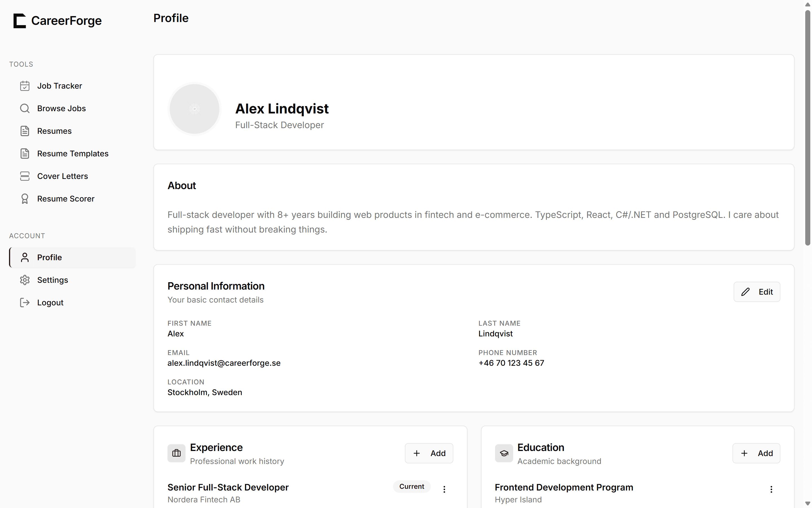Click the first name value Alex
This screenshot has width=812, height=508.
175,334
